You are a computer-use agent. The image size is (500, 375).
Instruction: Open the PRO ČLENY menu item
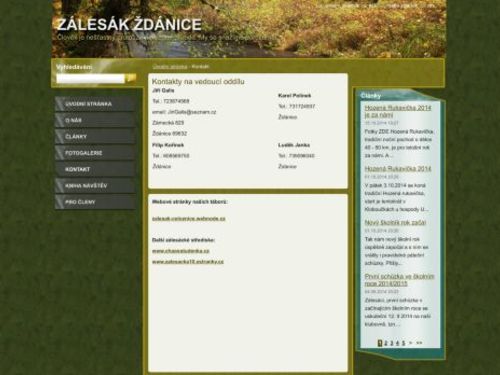[x=95, y=202]
